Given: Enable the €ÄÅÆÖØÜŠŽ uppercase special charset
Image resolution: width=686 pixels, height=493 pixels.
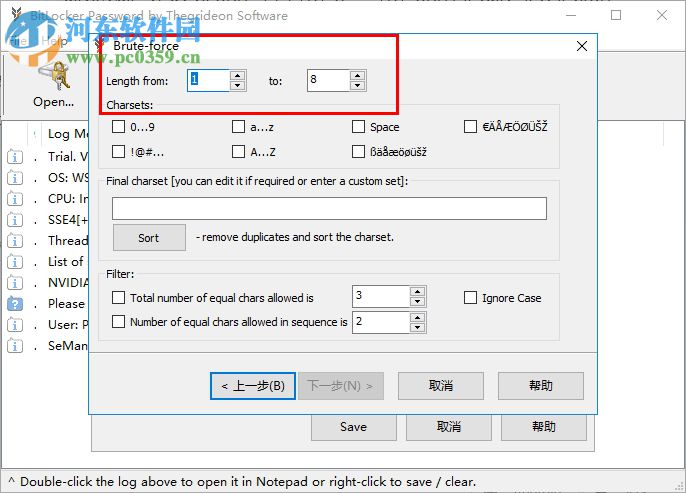Looking at the screenshot, I should tap(470, 127).
